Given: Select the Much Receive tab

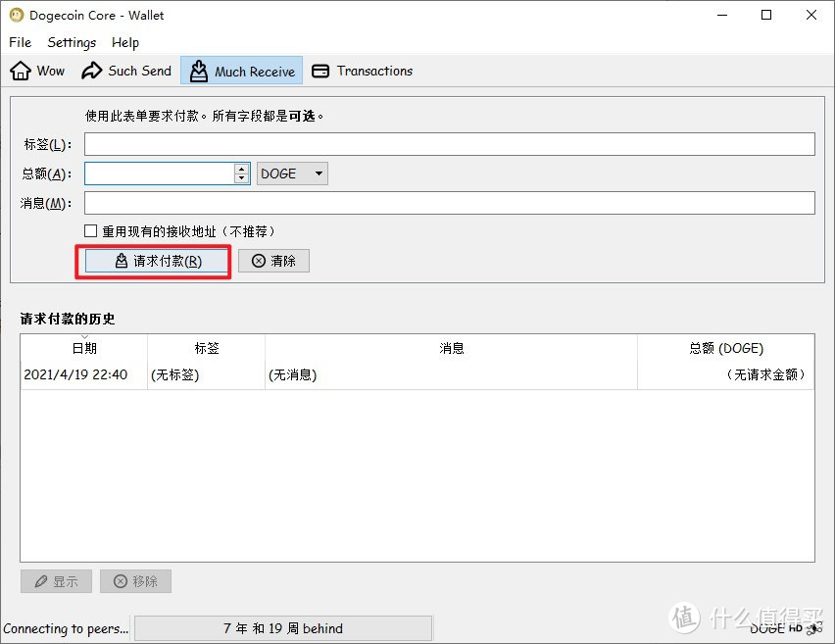Looking at the screenshot, I should pos(242,71).
